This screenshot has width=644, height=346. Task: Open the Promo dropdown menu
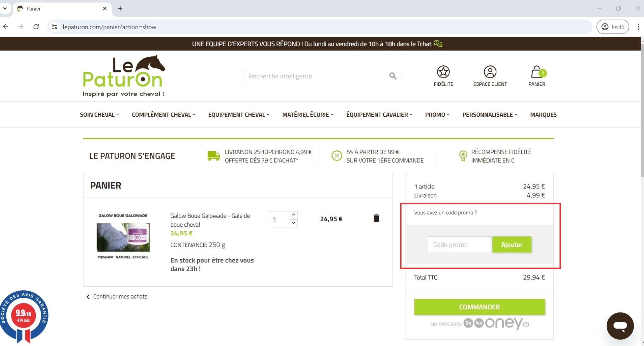[437, 115]
